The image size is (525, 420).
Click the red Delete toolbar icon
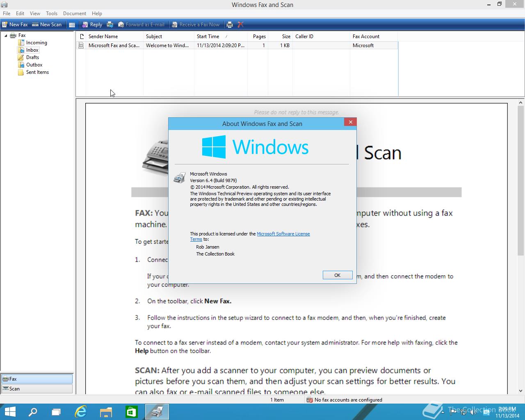pyautogui.click(x=241, y=25)
